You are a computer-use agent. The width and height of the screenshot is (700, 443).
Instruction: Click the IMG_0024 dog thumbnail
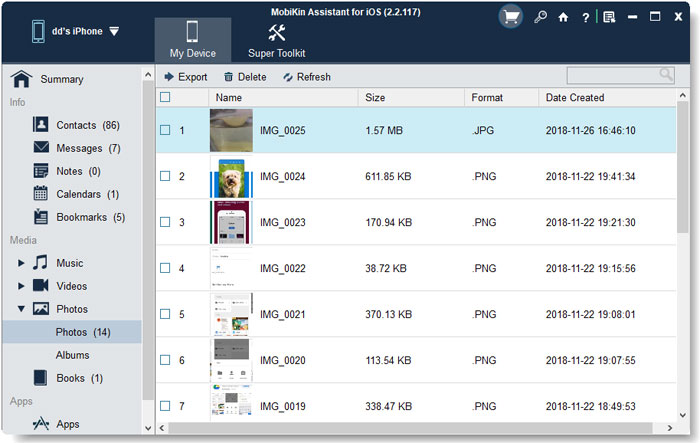tap(229, 177)
